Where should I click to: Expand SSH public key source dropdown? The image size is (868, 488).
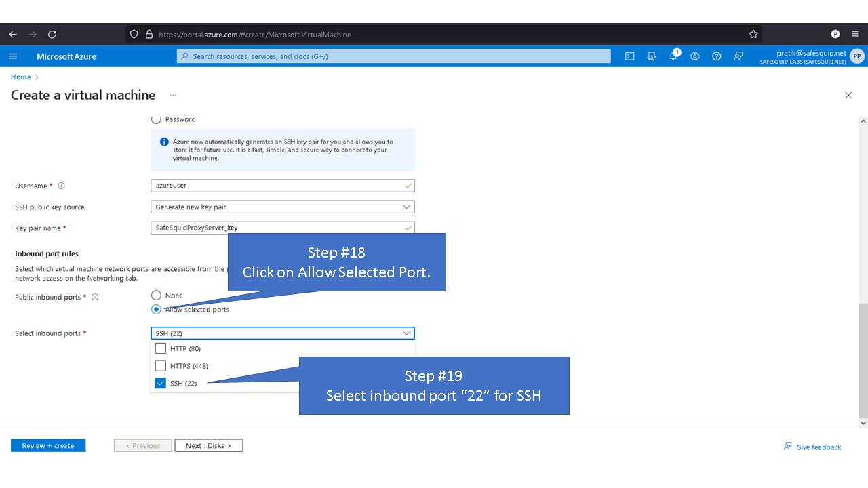(x=282, y=207)
